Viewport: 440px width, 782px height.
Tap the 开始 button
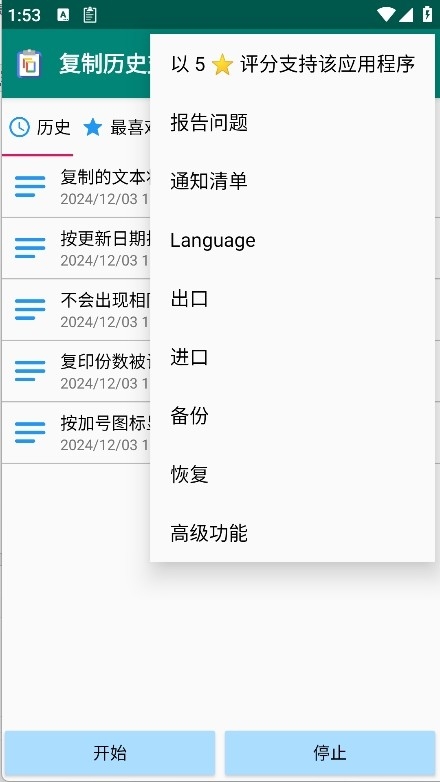tap(110, 753)
